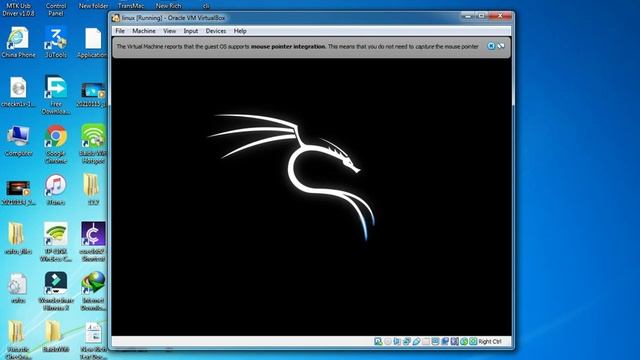Image resolution: width=640 pixels, height=360 pixels.
Task: Click the network adapter status icon
Action: point(407,341)
